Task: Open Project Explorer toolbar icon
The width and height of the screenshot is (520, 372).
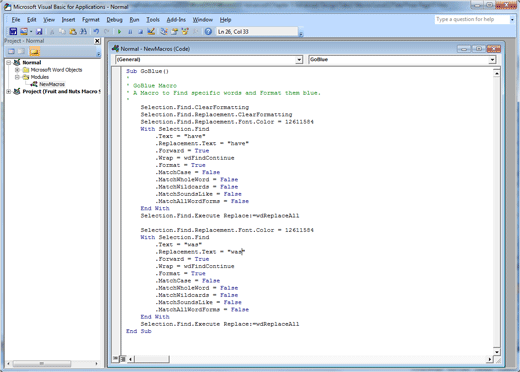Action: (164, 32)
